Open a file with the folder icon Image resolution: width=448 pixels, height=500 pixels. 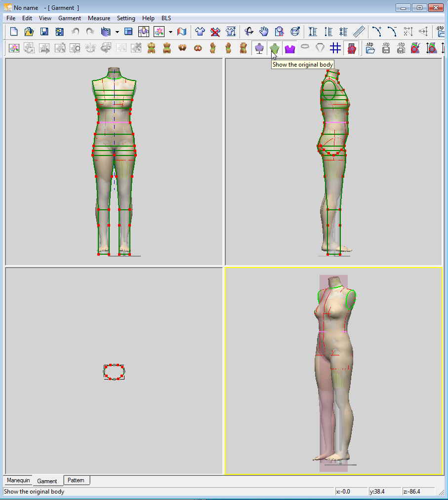tap(29, 31)
